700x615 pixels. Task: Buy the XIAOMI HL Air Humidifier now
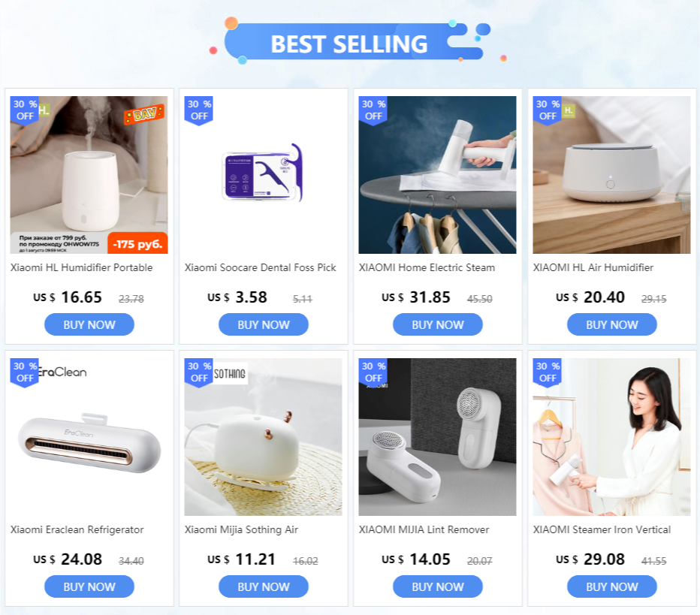point(611,324)
